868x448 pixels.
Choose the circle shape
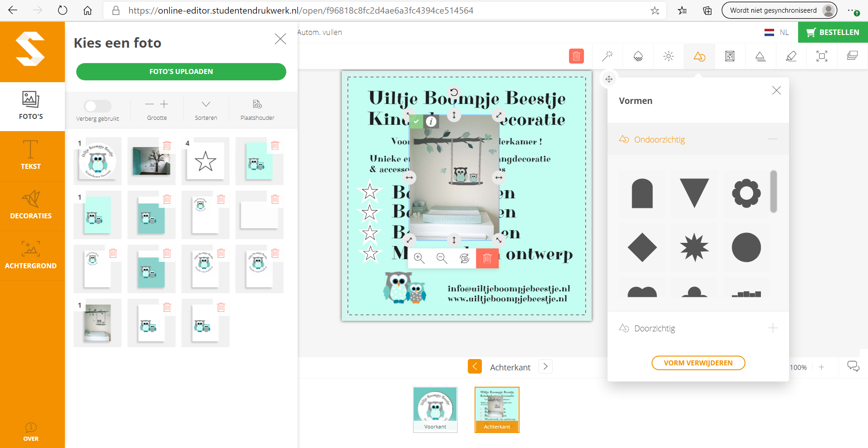pos(746,247)
